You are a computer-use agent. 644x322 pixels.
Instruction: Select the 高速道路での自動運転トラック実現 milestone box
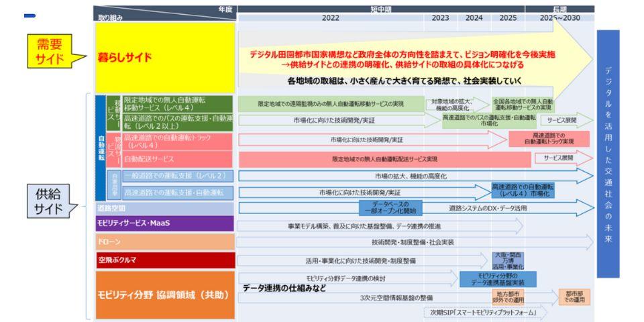tap(549, 139)
